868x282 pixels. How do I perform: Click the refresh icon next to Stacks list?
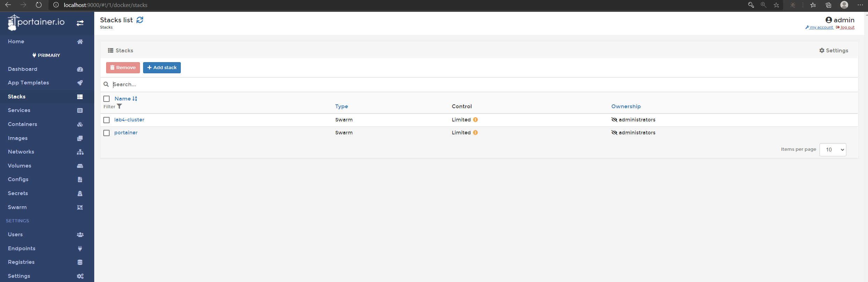[140, 20]
